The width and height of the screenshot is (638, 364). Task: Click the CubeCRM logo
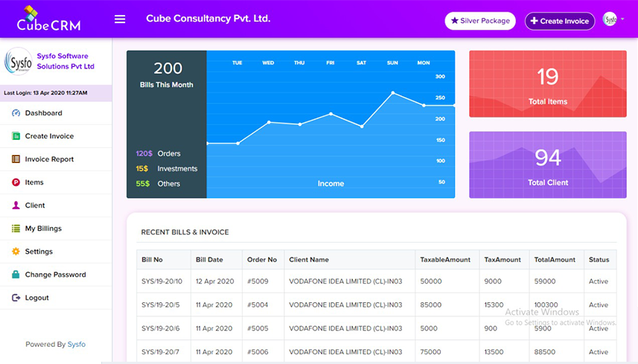click(x=48, y=19)
